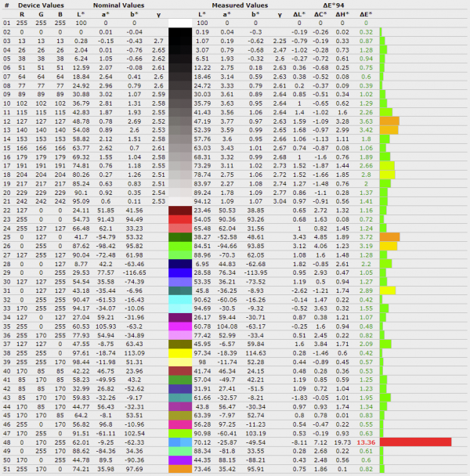Click the 'ΔH*' column header
This screenshot has height=476, width=470.
pyautogui.click(x=342, y=14)
